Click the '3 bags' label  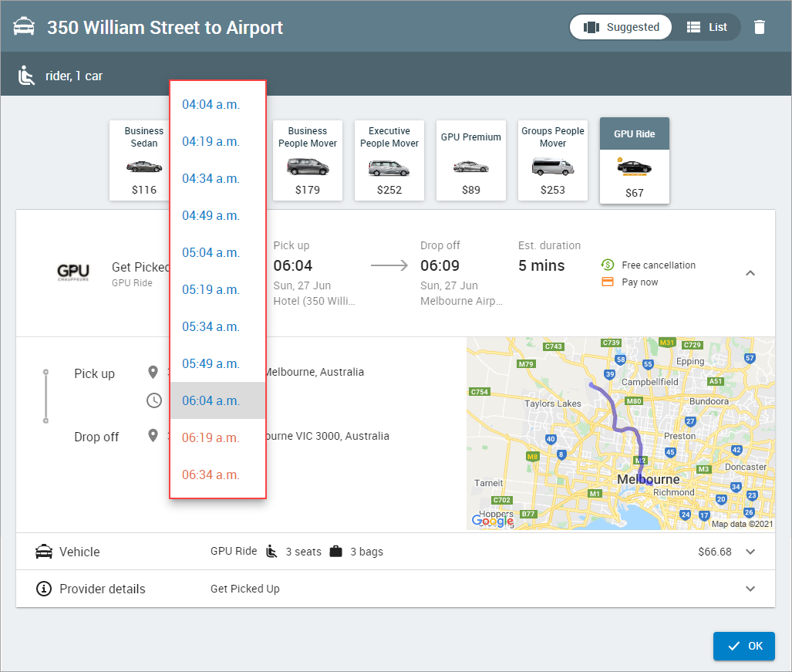367,552
